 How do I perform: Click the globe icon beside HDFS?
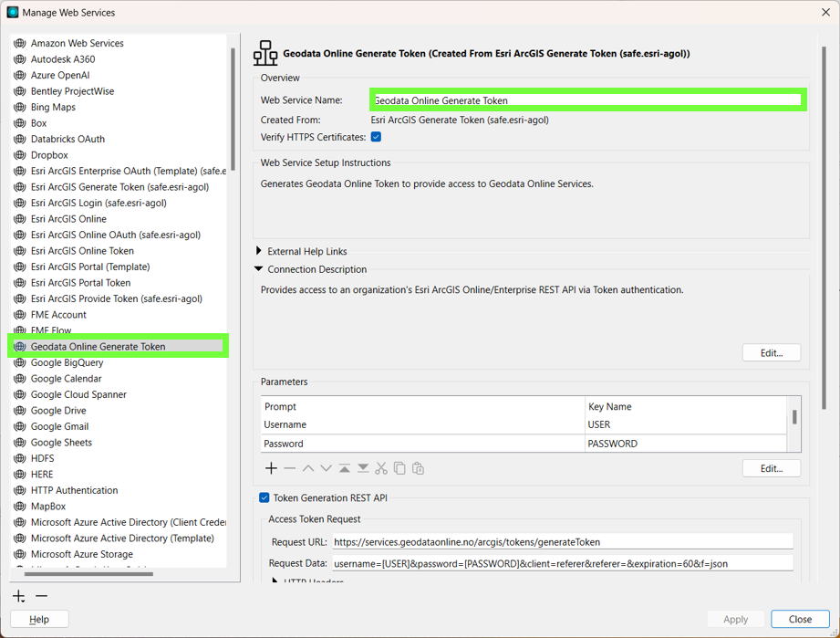(20, 458)
